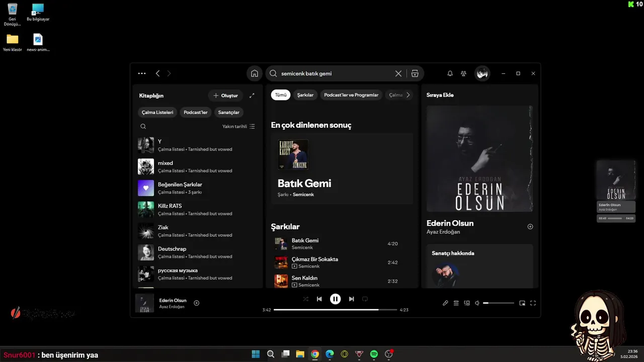Play the Sen Kaldın song

(x=342, y=281)
